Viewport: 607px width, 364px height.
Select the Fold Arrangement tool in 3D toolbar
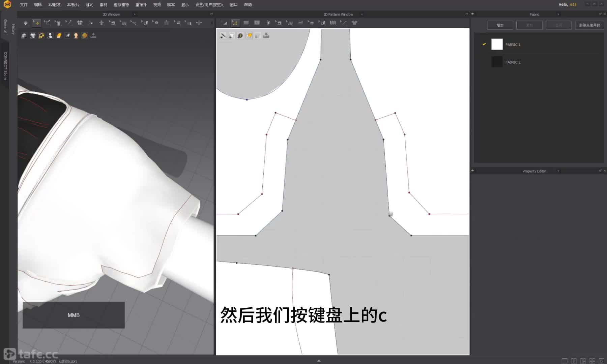tap(91, 23)
